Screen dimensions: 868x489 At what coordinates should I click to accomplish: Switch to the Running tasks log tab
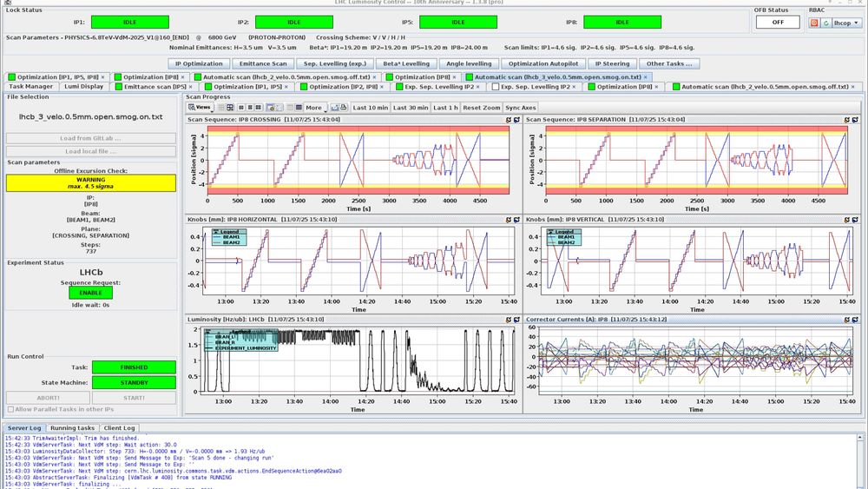click(72, 428)
